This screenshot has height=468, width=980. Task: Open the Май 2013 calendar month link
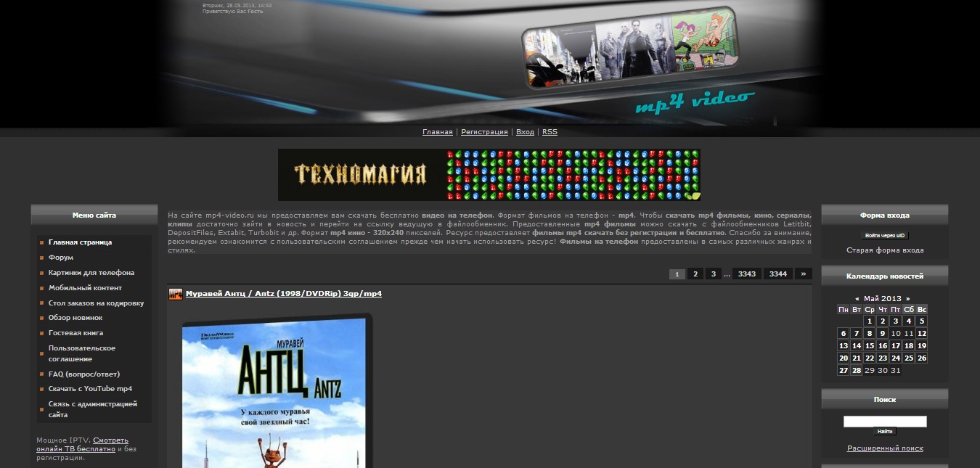tap(883, 299)
